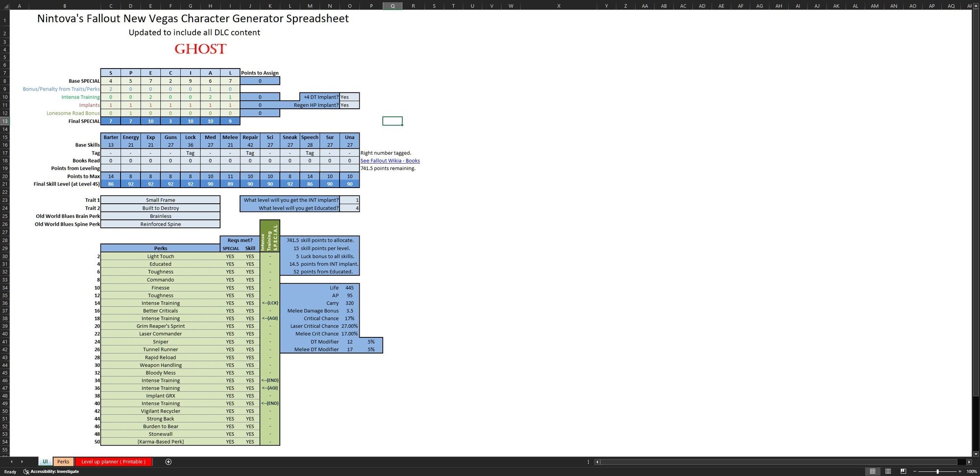Go to the previous sheet tab using the arrow
Image resolution: width=980 pixels, height=476 pixels.
(x=12, y=462)
